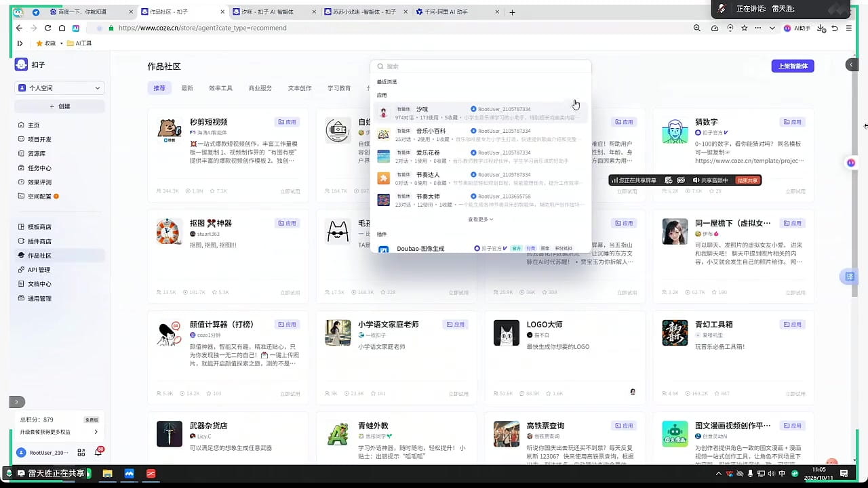The height and width of the screenshot is (488, 868).
Task: Open 通用管理 general management
Action: 39,299
